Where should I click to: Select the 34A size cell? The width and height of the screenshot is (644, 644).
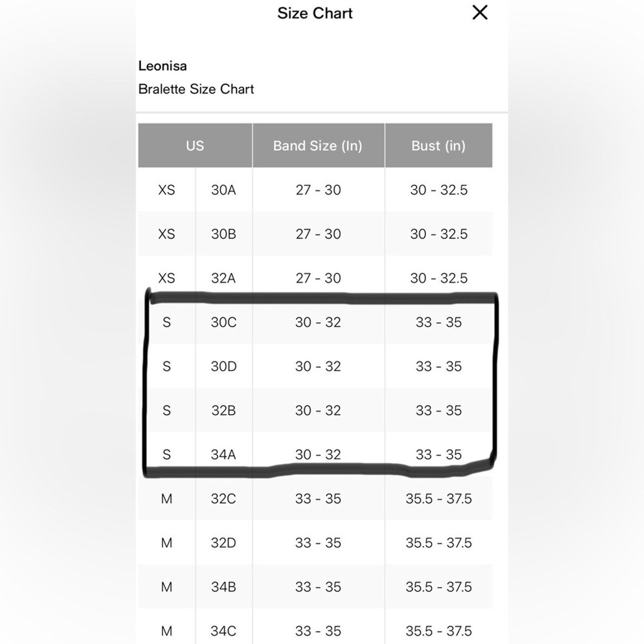(x=223, y=454)
